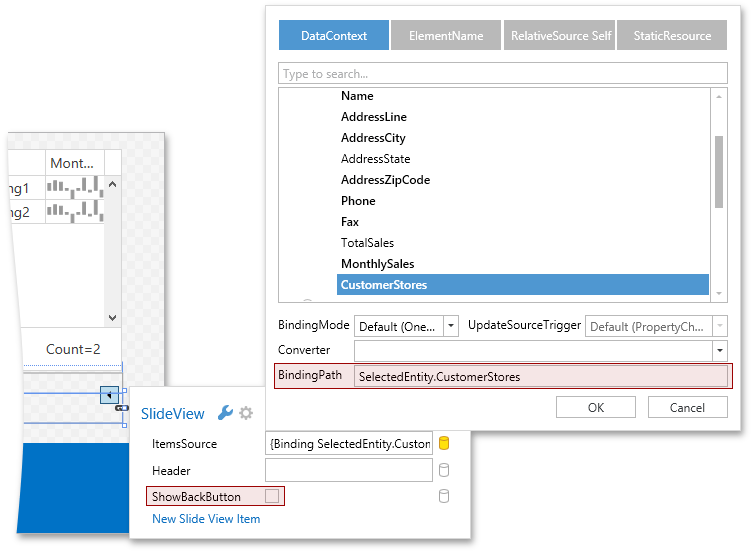Image resolution: width=754 pixels, height=554 pixels.
Task: Click Cancel in the binding dialog
Action: click(x=687, y=407)
